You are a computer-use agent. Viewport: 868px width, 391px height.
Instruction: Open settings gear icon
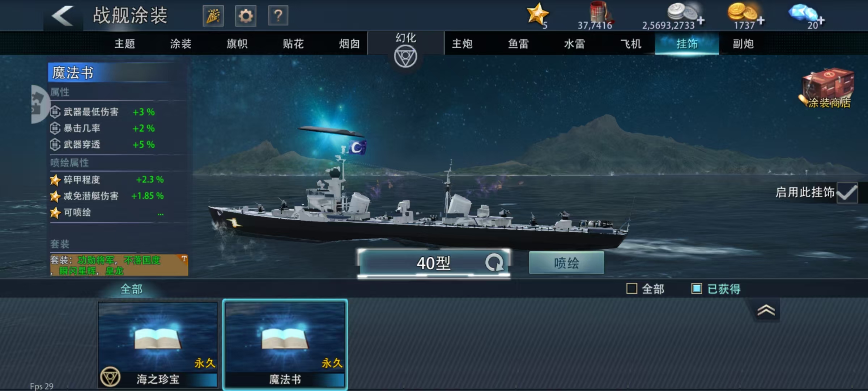point(246,16)
